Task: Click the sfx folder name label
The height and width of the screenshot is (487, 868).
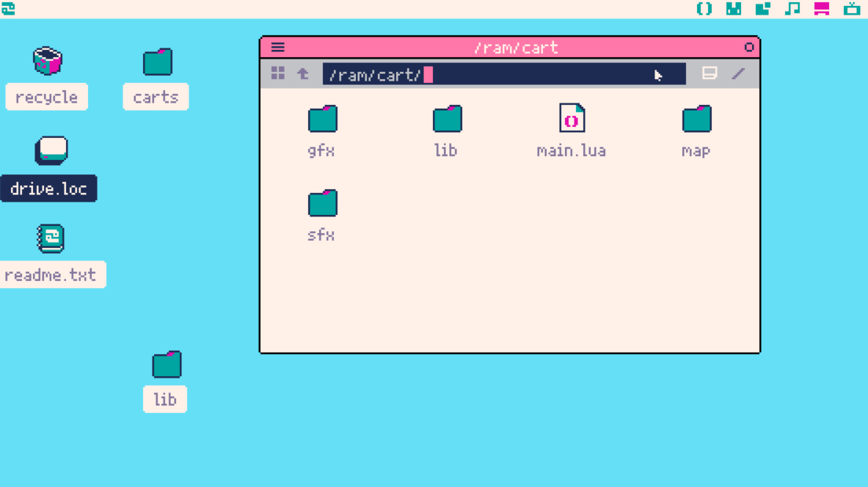Action: click(x=321, y=235)
